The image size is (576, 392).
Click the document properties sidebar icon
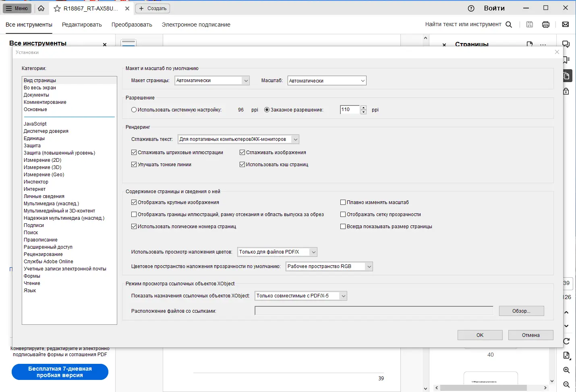566,355
